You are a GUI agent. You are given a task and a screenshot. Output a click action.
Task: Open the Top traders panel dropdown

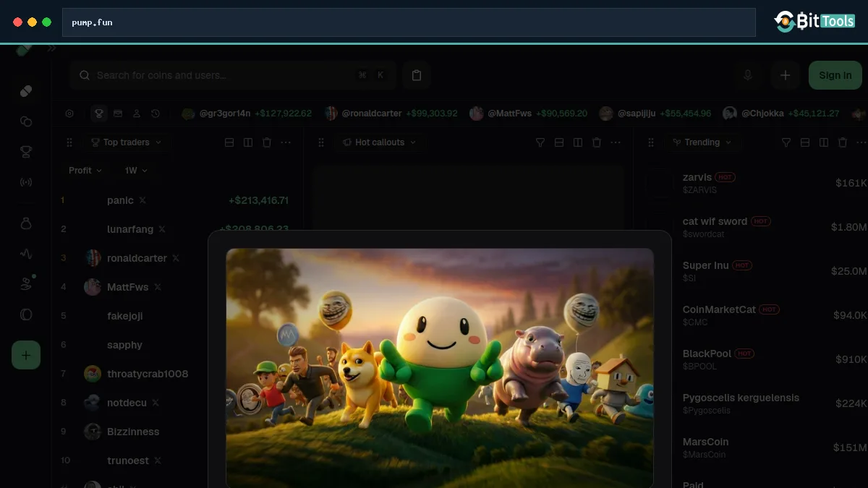pyautogui.click(x=126, y=142)
